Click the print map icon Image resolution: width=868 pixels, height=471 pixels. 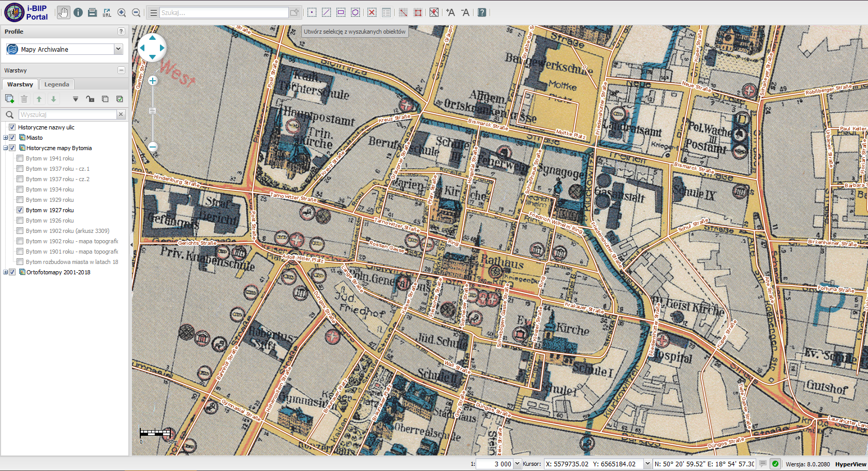click(93, 12)
